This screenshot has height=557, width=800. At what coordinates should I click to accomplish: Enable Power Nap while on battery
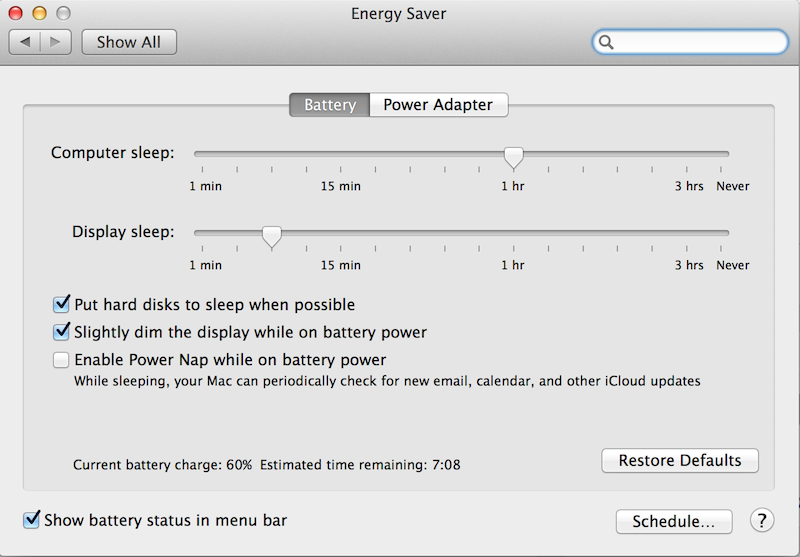(x=62, y=360)
